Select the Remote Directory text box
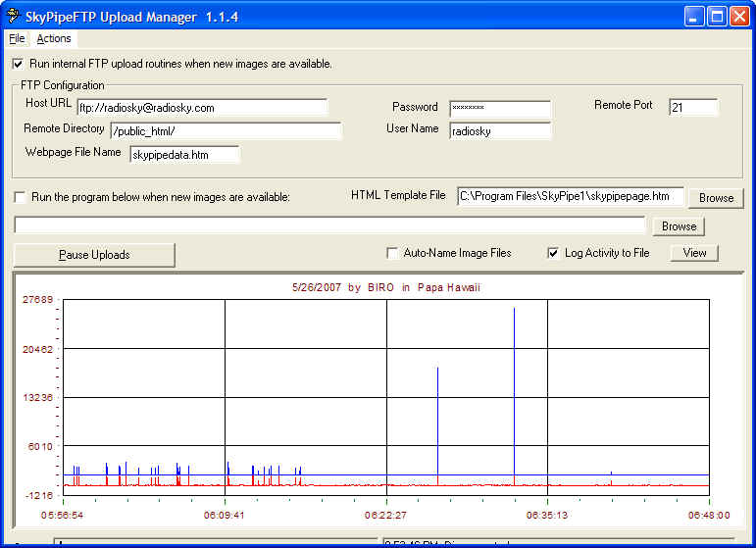This screenshot has height=548, width=756. 226,130
